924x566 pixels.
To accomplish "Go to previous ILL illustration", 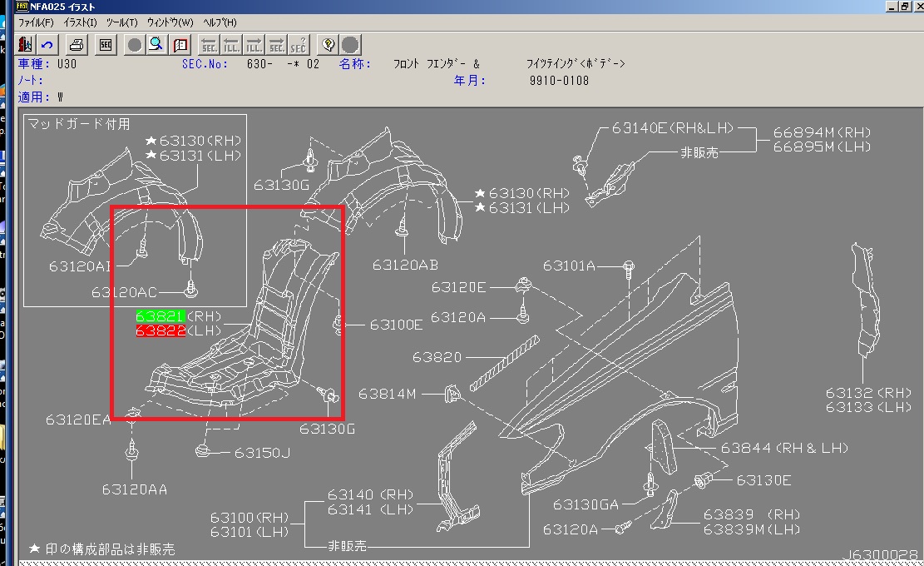I will (231, 45).
